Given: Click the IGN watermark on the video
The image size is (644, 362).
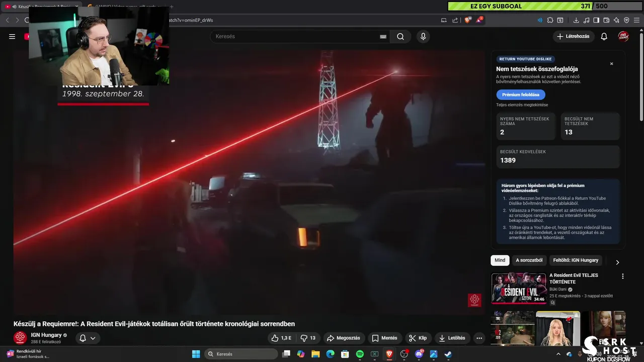Looking at the screenshot, I should click(474, 300).
